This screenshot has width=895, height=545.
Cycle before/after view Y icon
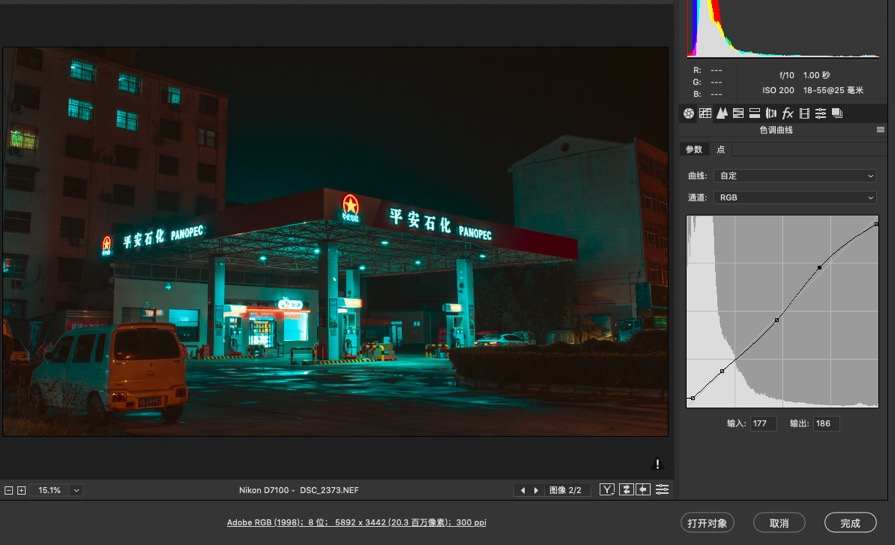click(x=607, y=490)
